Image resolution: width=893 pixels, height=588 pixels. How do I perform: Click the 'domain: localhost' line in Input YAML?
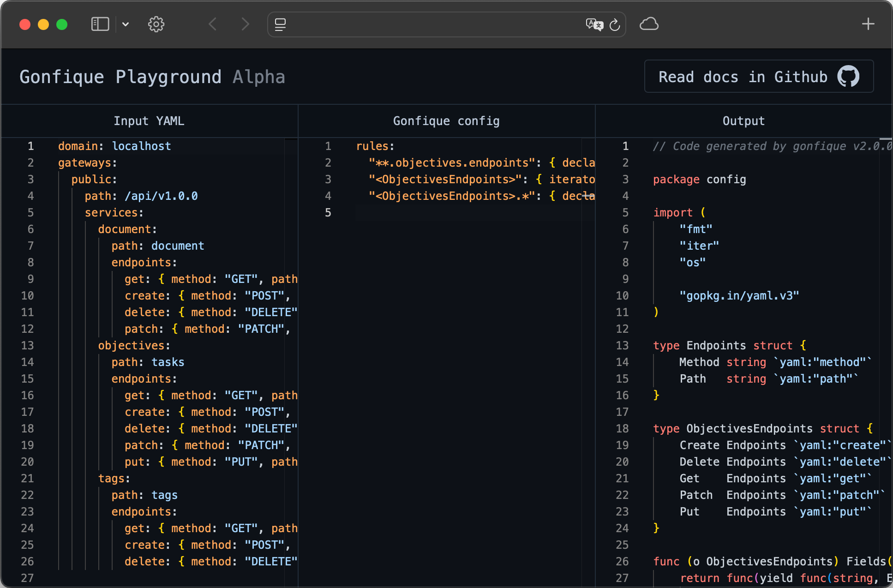[x=114, y=146]
